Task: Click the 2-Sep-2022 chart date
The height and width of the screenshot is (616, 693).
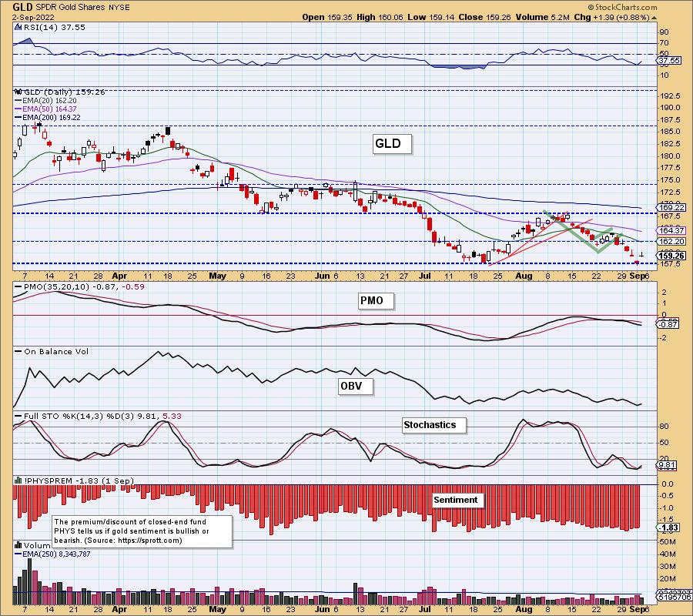Action: [x=33, y=18]
